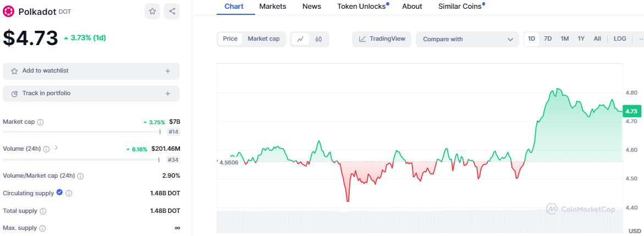
Task: Click Track in portfolio button
Action: 91,94
